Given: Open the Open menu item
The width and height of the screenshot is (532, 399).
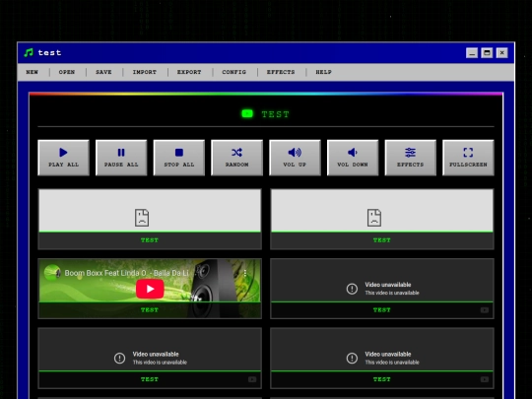Looking at the screenshot, I should coord(67,72).
